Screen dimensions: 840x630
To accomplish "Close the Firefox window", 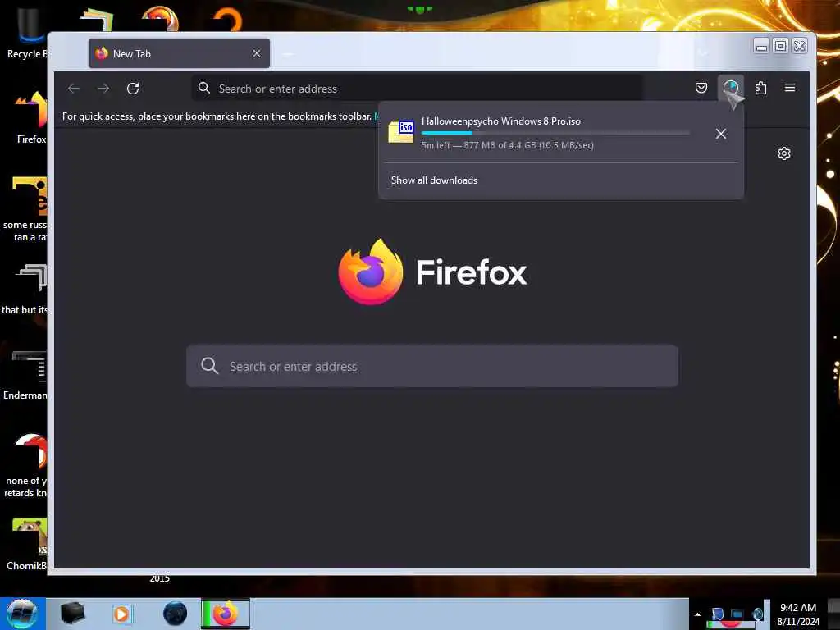I will coord(799,47).
